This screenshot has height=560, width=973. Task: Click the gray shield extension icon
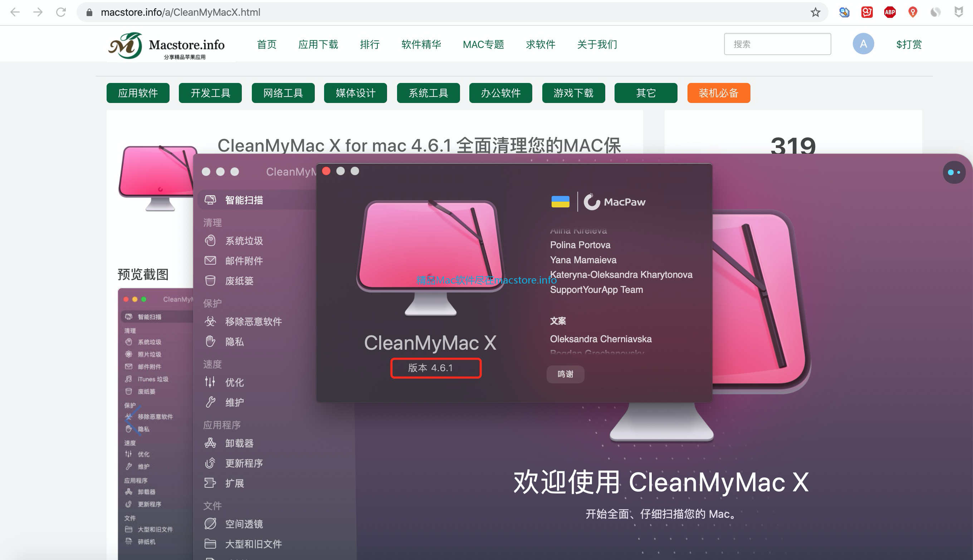[958, 12]
